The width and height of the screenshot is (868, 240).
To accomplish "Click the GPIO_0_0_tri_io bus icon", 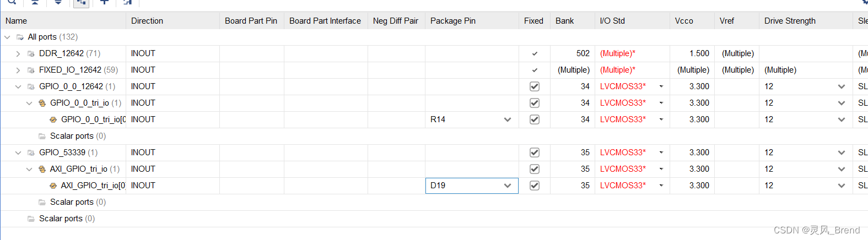I will (42, 103).
